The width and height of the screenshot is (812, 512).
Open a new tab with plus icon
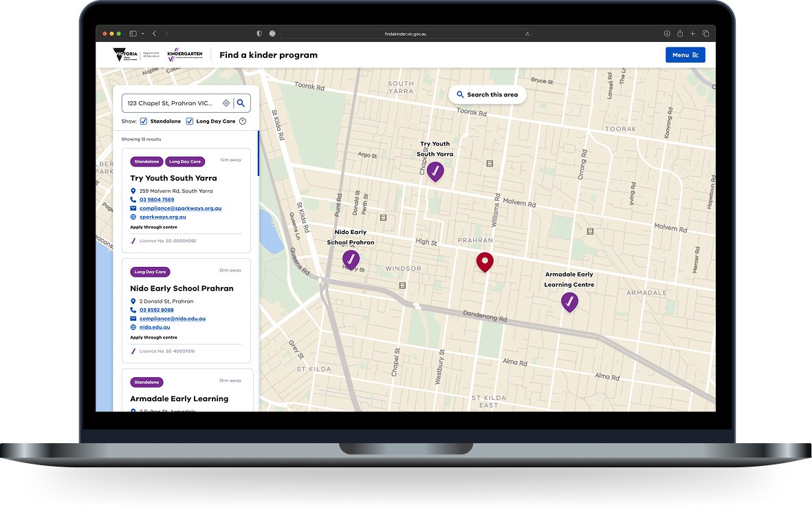point(693,34)
